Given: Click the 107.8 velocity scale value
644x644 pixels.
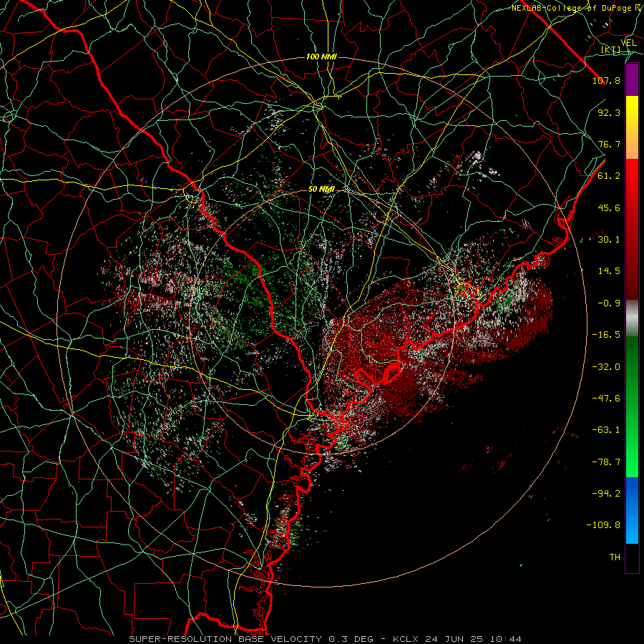Looking at the screenshot, I should (606, 80).
